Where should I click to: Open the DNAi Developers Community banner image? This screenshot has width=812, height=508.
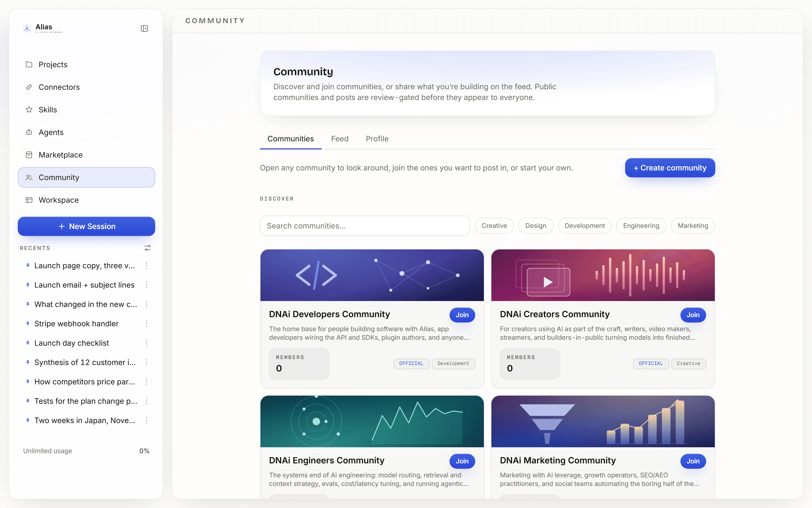372,275
